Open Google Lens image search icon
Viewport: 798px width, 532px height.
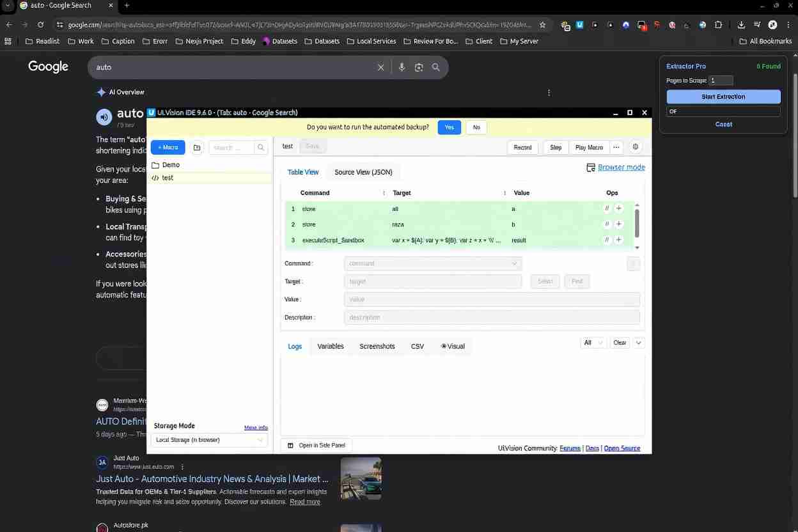419,67
